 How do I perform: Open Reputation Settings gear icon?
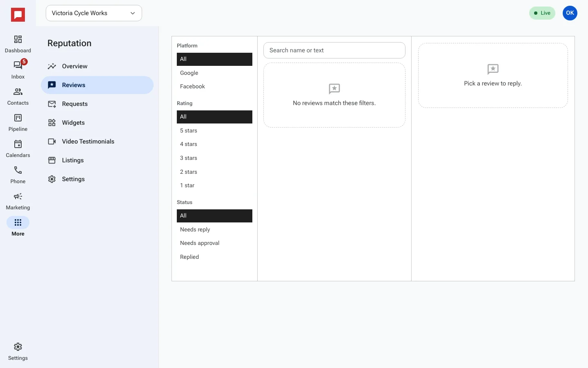click(52, 179)
